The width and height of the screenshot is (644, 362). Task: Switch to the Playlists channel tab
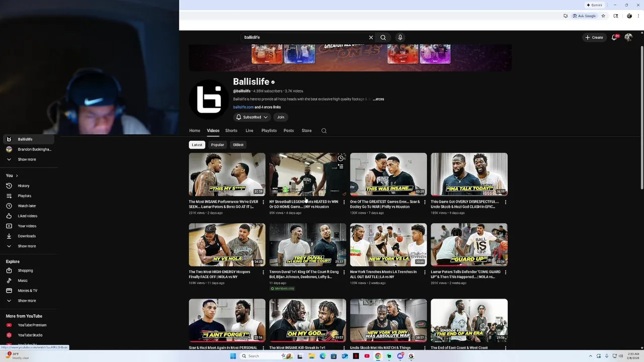269,131
